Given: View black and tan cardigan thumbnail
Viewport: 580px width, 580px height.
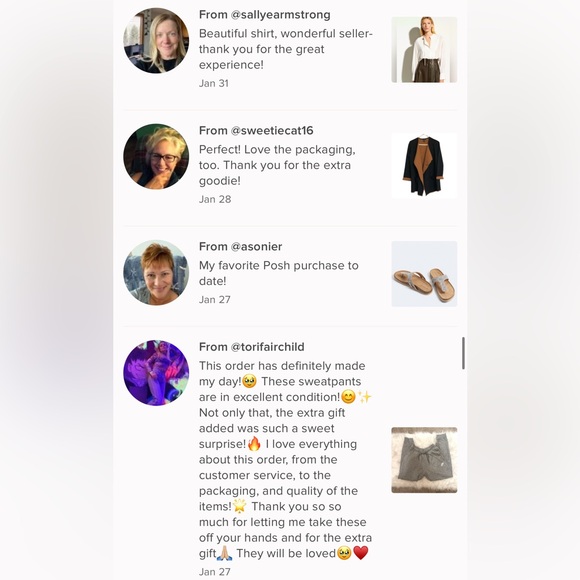Looking at the screenshot, I should tap(424, 166).
